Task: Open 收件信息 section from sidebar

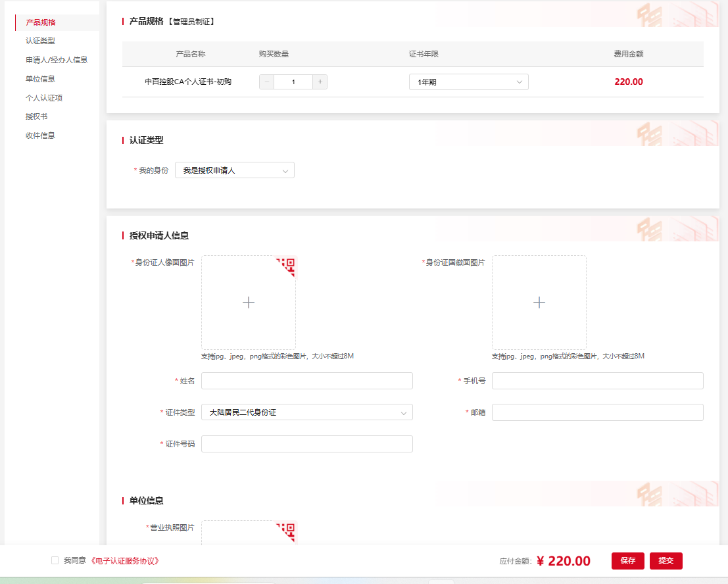Action: [40, 135]
